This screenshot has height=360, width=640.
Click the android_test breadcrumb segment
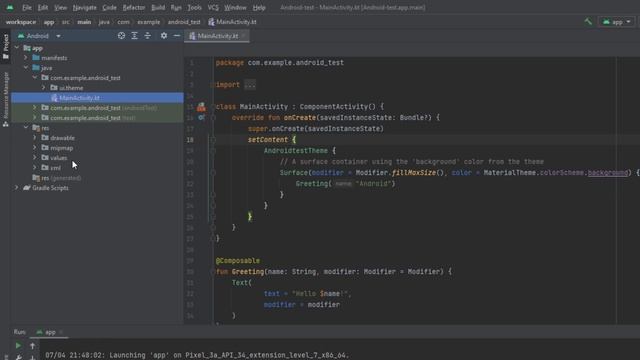[184, 22]
